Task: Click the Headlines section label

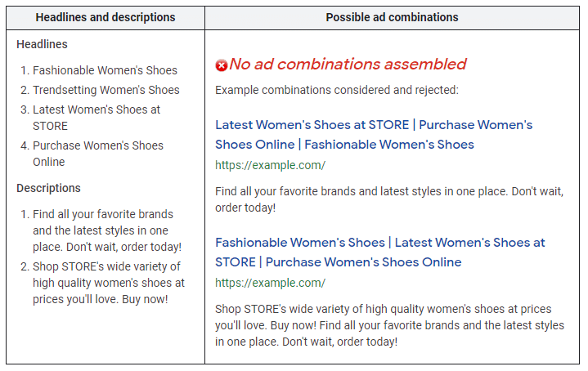Action: click(42, 44)
